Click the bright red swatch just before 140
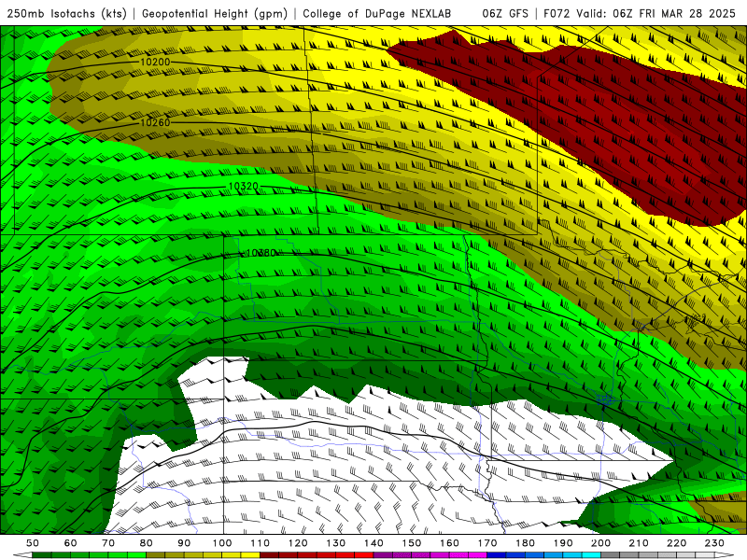The width and height of the screenshot is (747, 560). [x=364, y=555]
